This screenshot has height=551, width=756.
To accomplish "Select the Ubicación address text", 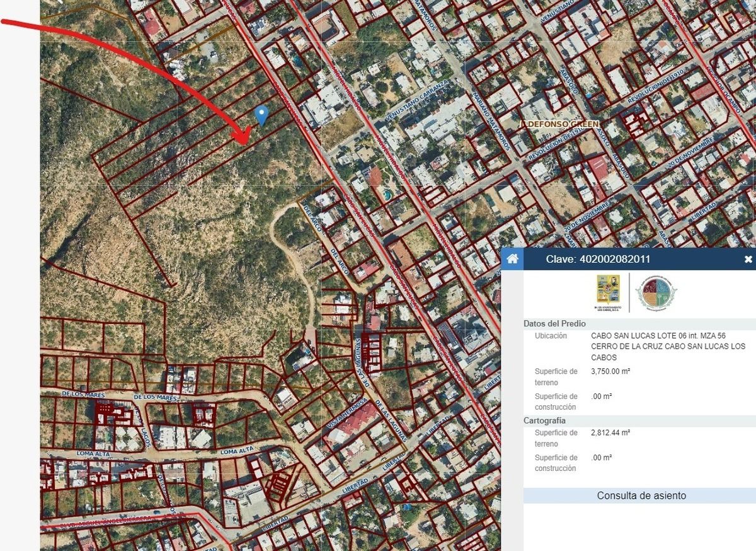I will pyautogui.click(x=659, y=347).
